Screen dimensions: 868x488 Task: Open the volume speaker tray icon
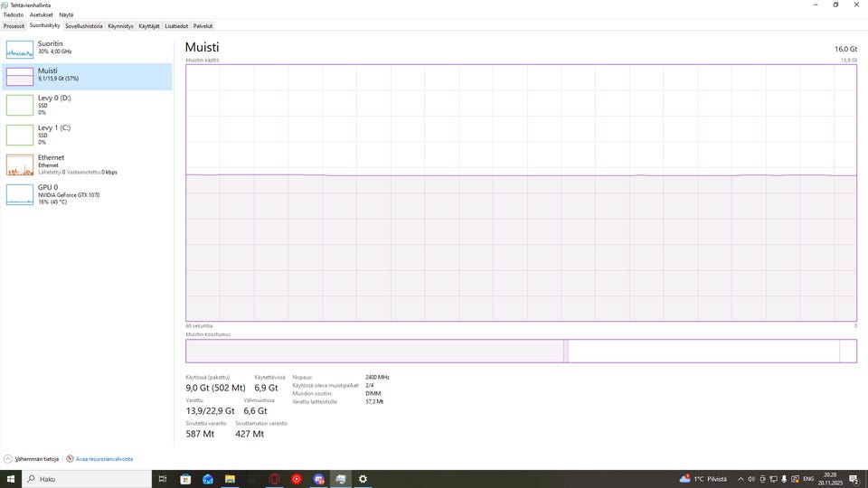751,479
